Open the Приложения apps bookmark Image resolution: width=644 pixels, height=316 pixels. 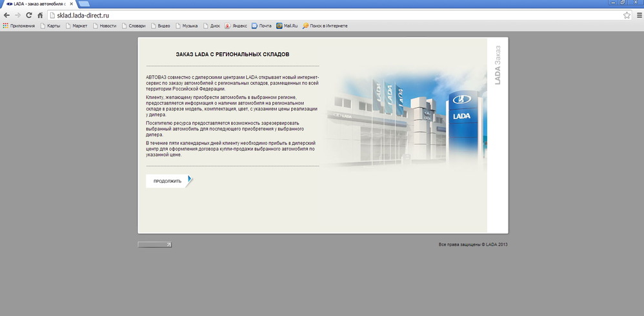[19, 25]
